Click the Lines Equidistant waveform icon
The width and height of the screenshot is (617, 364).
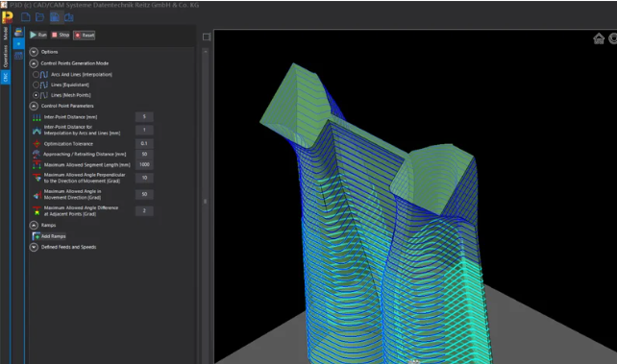click(44, 85)
